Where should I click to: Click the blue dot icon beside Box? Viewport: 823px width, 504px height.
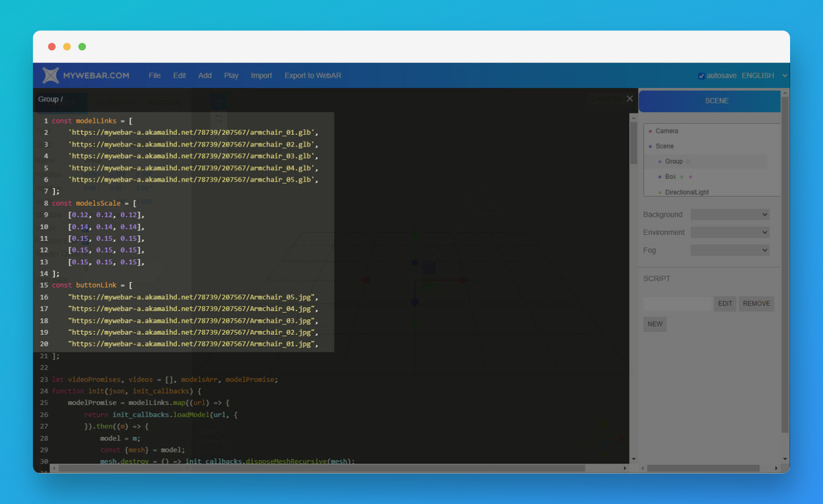pyautogui.click(x=660, y=177)
